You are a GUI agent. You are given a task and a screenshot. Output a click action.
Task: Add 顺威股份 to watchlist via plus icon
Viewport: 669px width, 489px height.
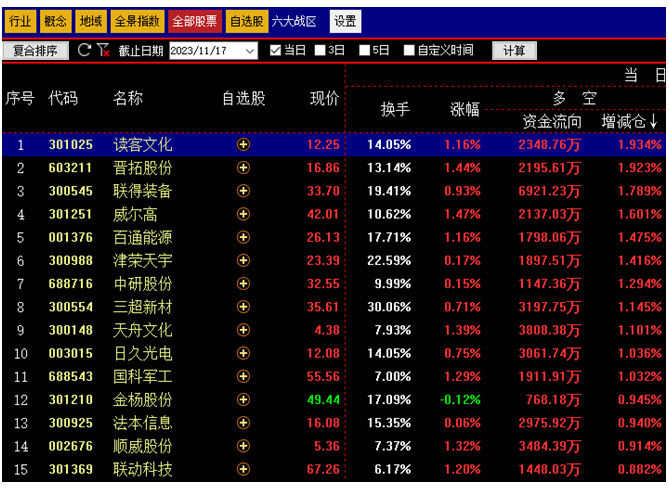tap(243, 446)
